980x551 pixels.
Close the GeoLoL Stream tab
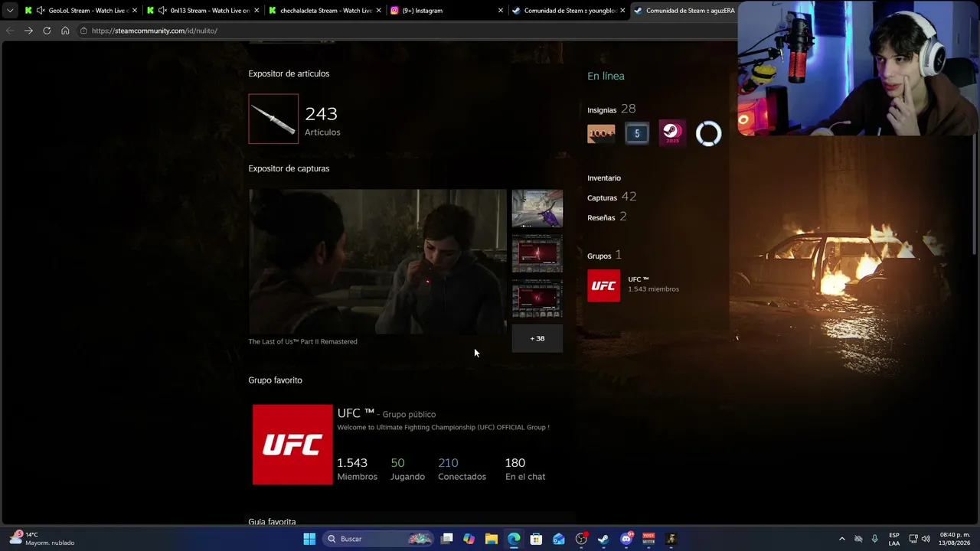click(x=134, y=11)
